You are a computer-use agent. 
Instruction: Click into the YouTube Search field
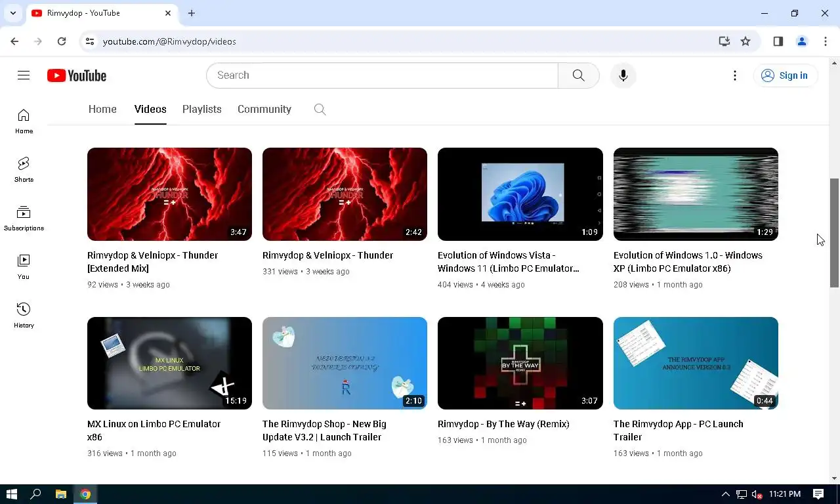pyautogui.click(x=382, y=75)
